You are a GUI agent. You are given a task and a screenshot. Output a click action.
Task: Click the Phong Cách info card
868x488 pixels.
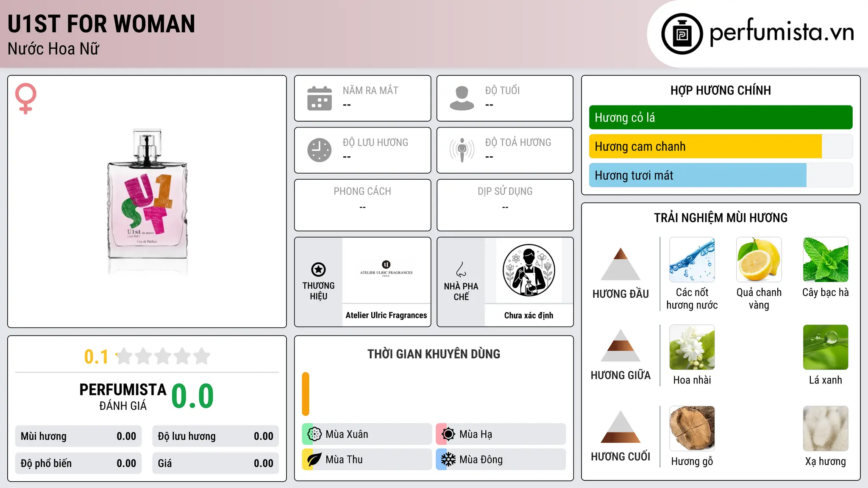coord(362,205)
